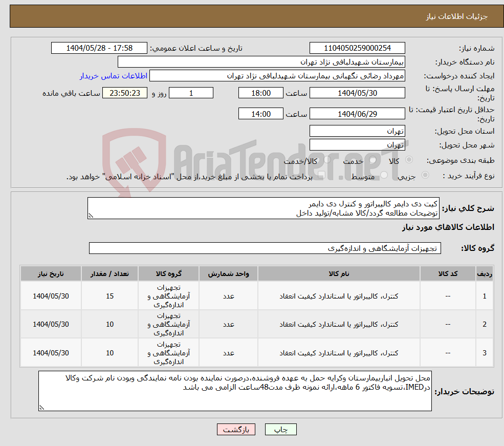The image size is (504, 446).
Task: Select جزیی as purchase process type
Action: (425, 175)
